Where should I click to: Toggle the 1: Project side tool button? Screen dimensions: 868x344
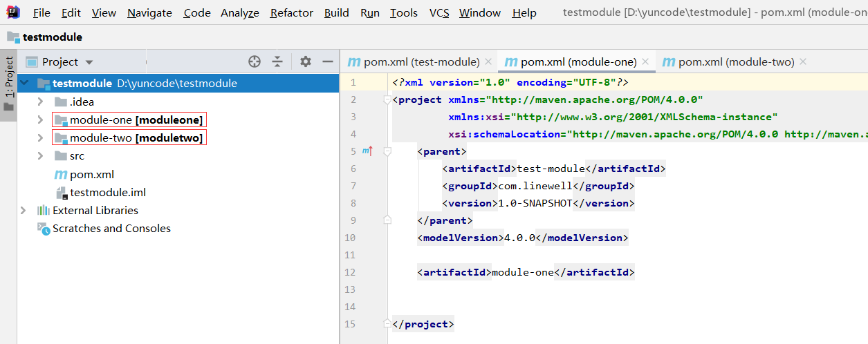point(9,77)
